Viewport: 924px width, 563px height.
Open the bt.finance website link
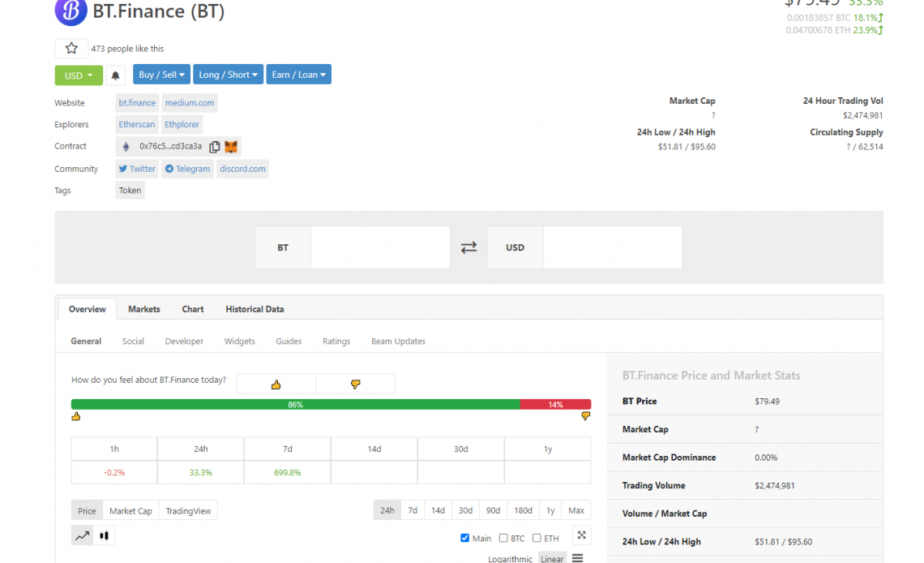pos(137,102)
